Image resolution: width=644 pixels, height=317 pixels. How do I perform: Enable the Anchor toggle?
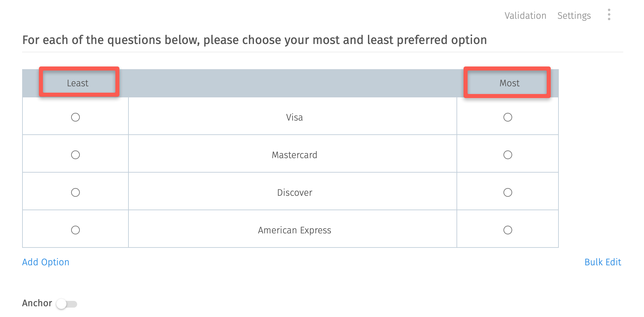[66, 303]
